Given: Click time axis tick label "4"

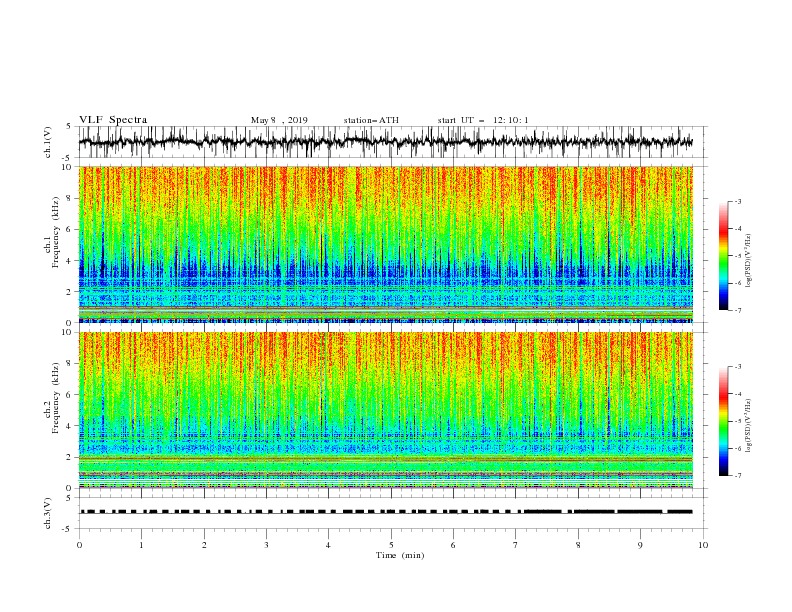Looking at the screenshot, I should coord(328,545).
